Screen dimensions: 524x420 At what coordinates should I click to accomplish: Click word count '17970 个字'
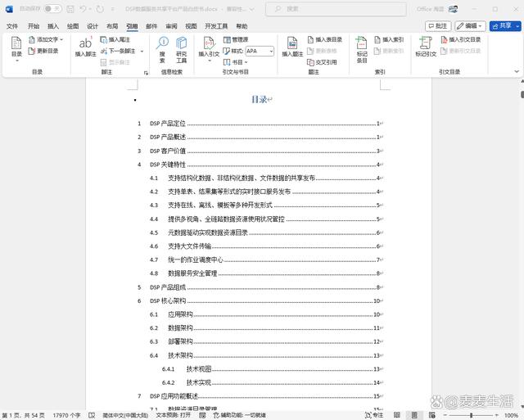66,415
